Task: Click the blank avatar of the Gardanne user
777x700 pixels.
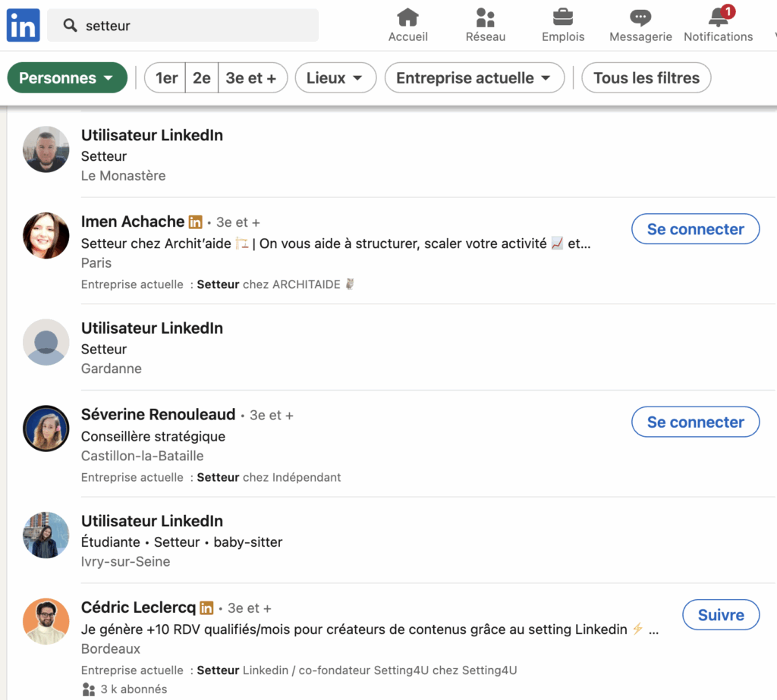Action: 46,342
